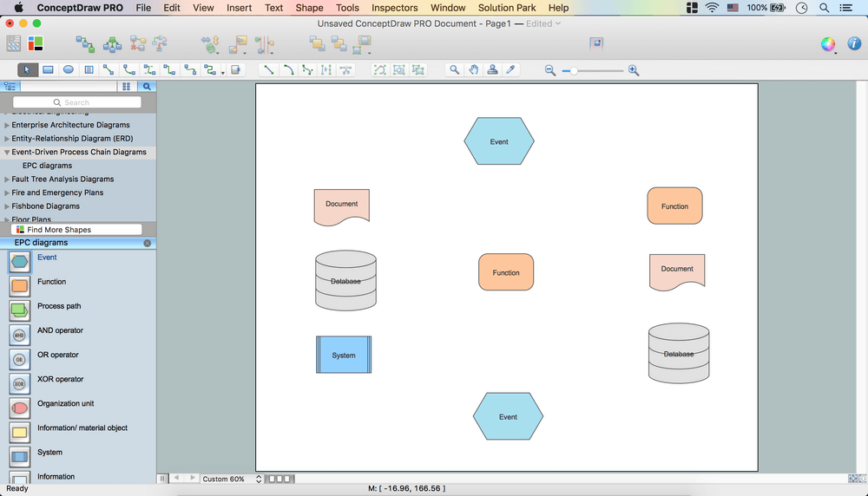The height and width of the screenshot is (496, 868).
Task: Toggle the library grid view button
Action: point(126,87)
